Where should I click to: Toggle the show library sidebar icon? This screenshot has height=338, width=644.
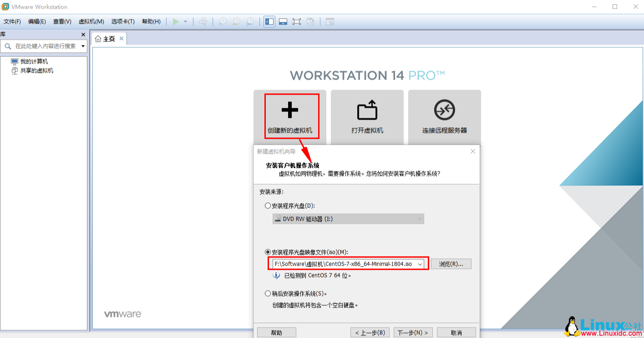269,21
